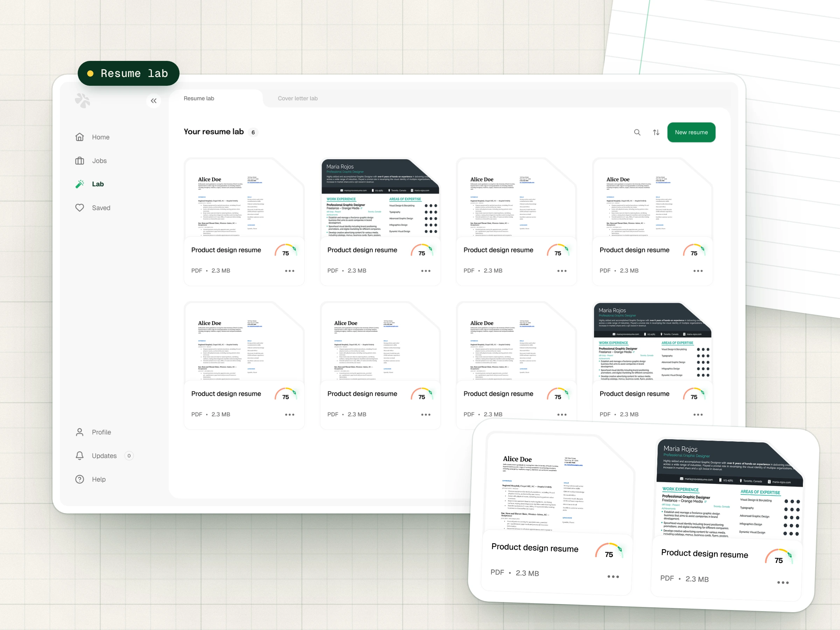Open the enlarged Maria Rojos preview thumbnail
This screenshot has height=630, width=840.
pyautogui.click(x=729, y=489)
